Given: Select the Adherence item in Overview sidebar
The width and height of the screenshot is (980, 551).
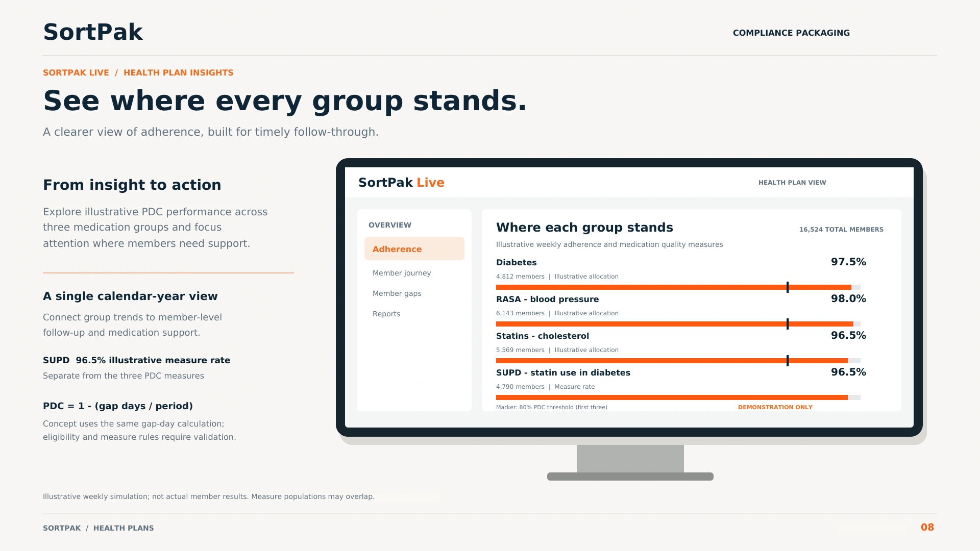Looking at the screenshot, I should [x=414, y=248].
